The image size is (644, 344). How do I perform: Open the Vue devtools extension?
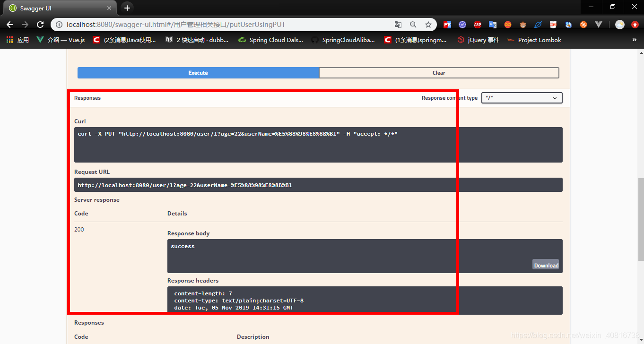(599, 25)
